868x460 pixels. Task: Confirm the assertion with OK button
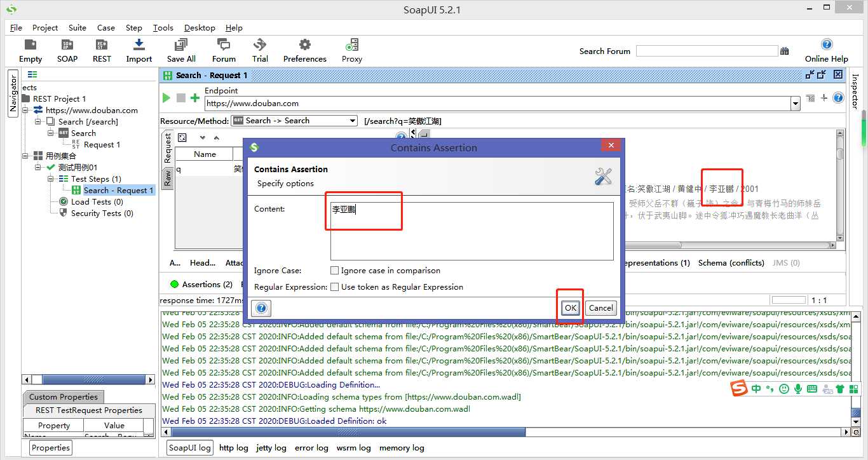coord(571,308)
